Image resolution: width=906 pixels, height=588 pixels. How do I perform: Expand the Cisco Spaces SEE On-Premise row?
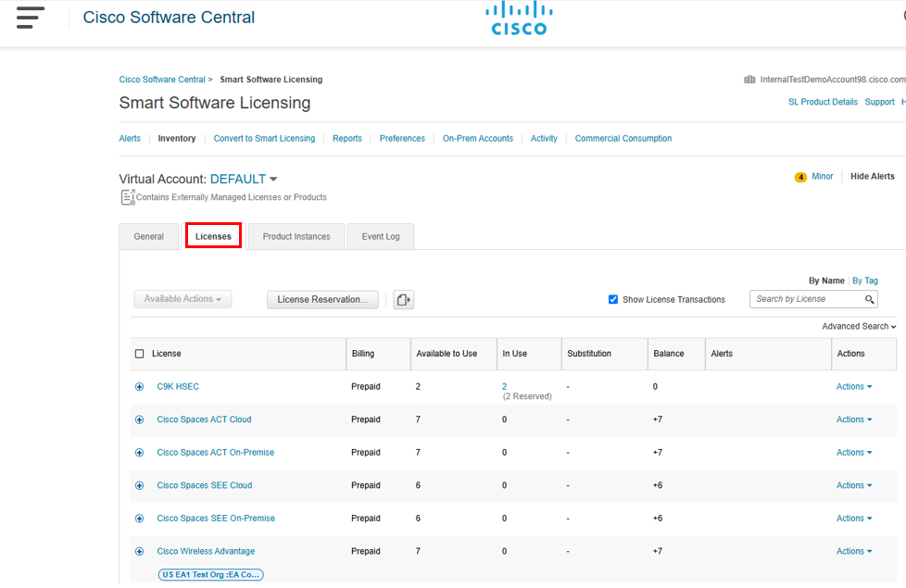point(139,519)
